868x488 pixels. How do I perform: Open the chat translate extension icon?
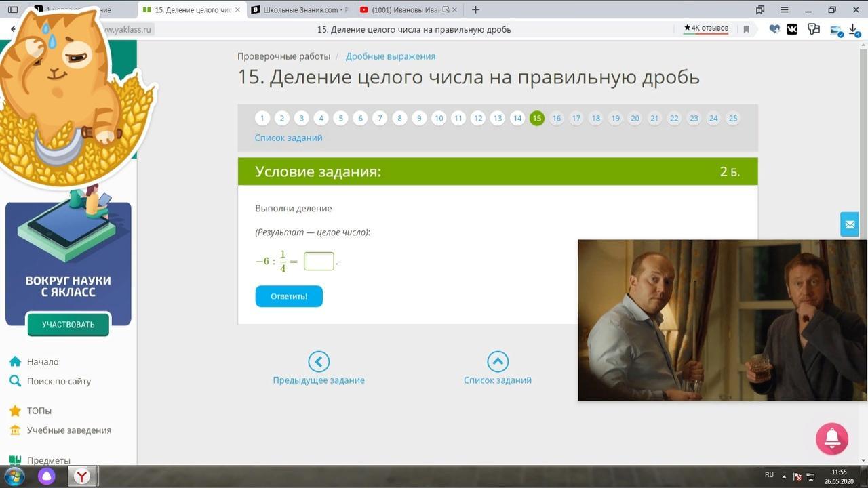coord(814,29)
